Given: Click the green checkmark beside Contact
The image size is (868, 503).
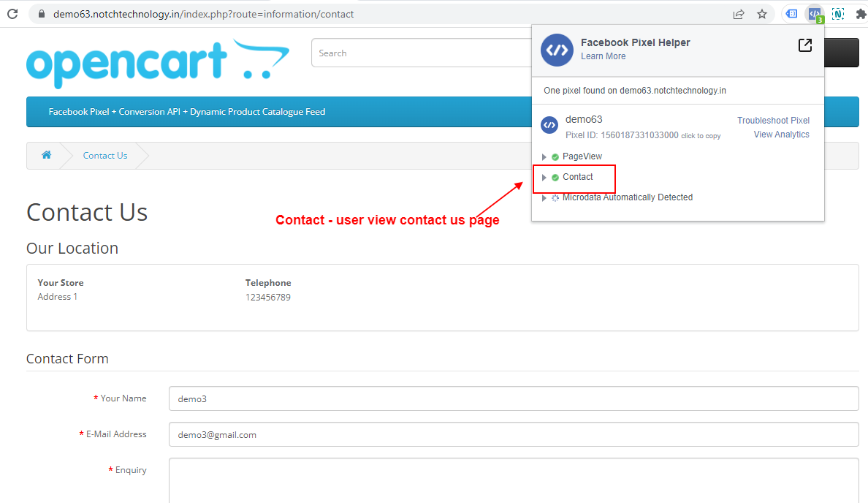Looking at the screenshot, I should (554, 176).
